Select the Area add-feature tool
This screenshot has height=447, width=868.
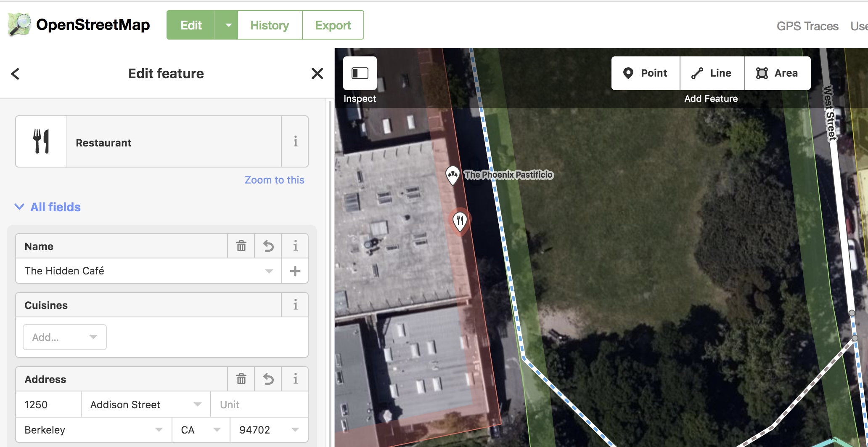(778, 73)
